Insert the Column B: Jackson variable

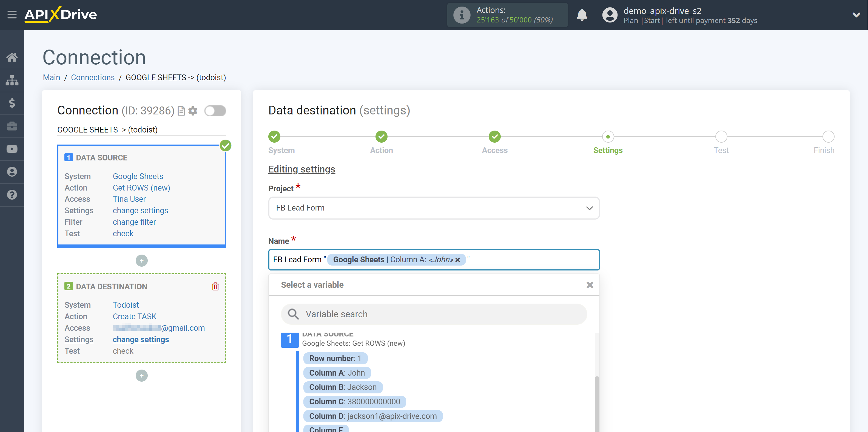tap(343, 387)
